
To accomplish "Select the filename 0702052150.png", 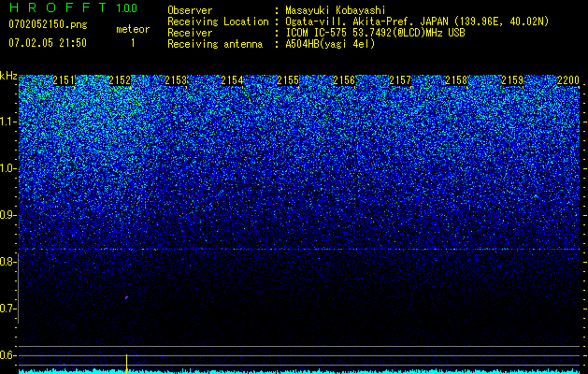I will click(x=48, y=24).
